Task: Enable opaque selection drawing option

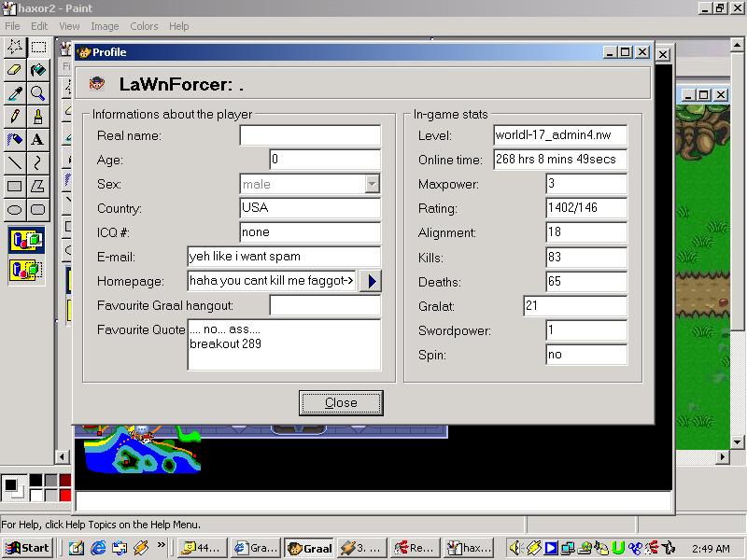Action: point(27,240)
